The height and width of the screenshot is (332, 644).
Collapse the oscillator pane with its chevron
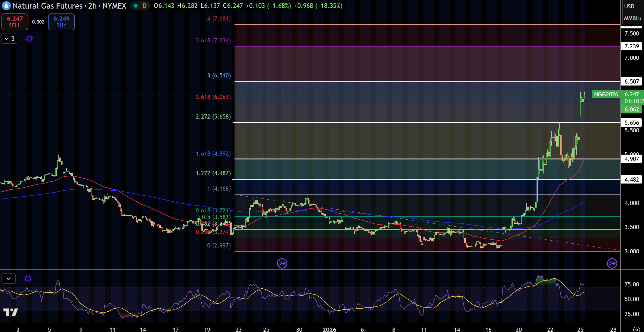pos(9,279)
